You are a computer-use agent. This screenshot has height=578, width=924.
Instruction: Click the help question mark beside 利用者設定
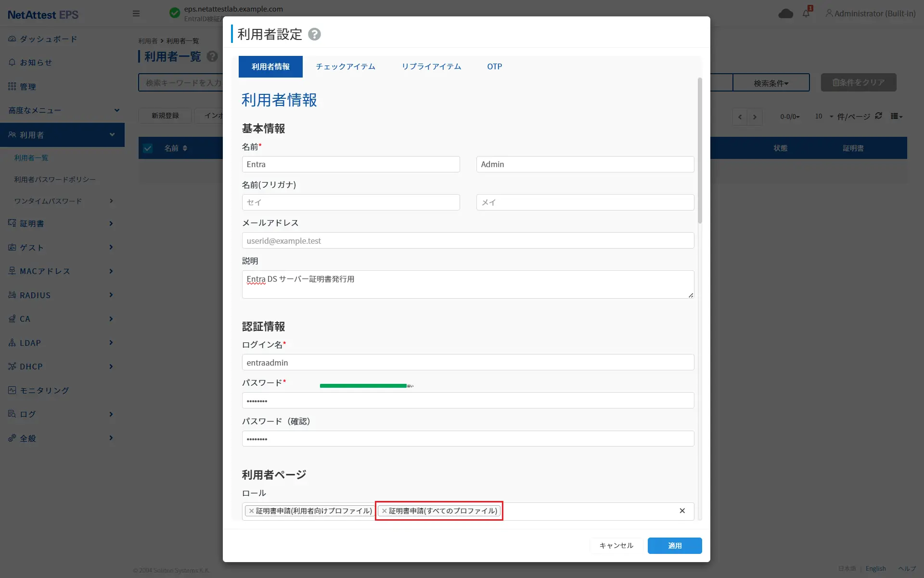[x=314, y=34]
